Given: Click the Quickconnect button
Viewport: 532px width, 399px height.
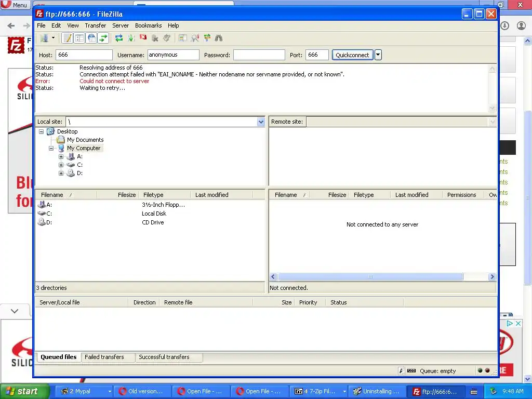Looking at the screenshot, I should point(352,55).
